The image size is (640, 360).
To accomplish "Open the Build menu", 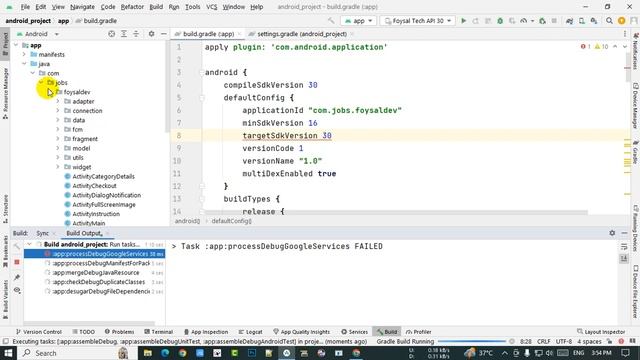I will [156, 7].
